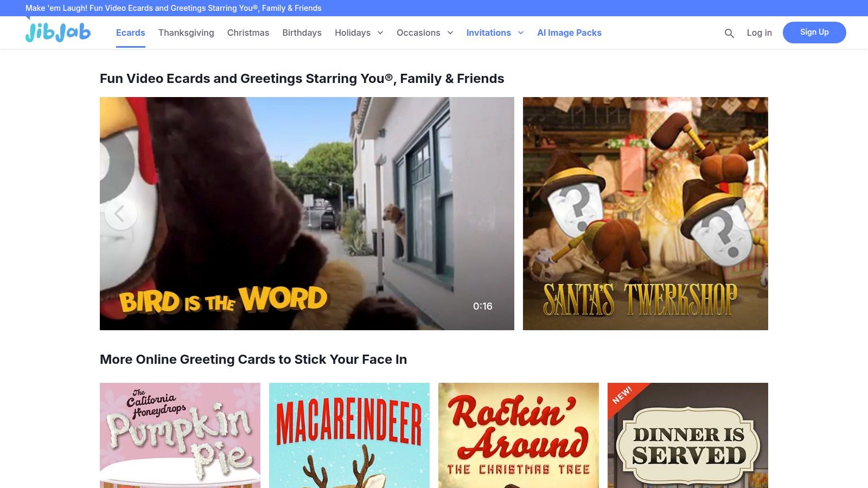Open the Invitations dropdown menu
Image resolution: width=868 pixels, height=488 pixels.
tap(495, 33)
